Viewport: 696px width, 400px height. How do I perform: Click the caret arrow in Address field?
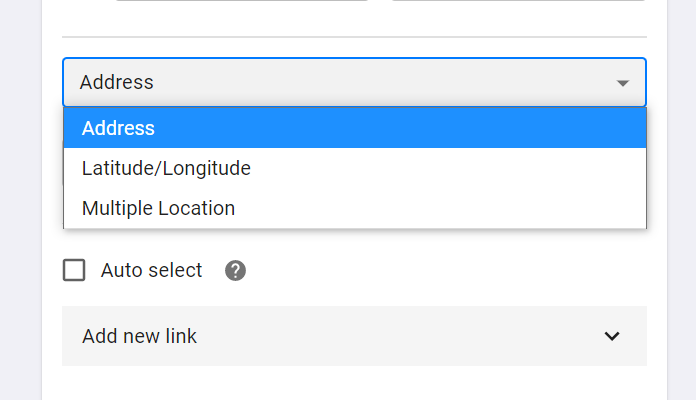click(623, 83)
